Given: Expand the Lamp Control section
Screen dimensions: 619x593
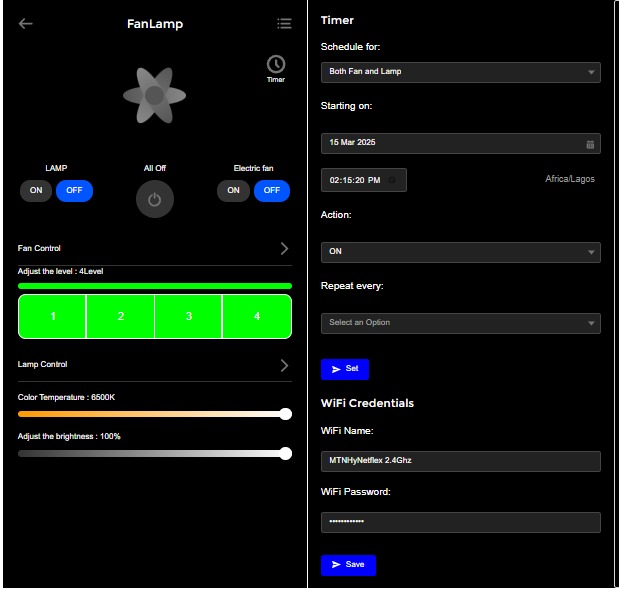Looking at the screenshot, I should tap(283, 365).
